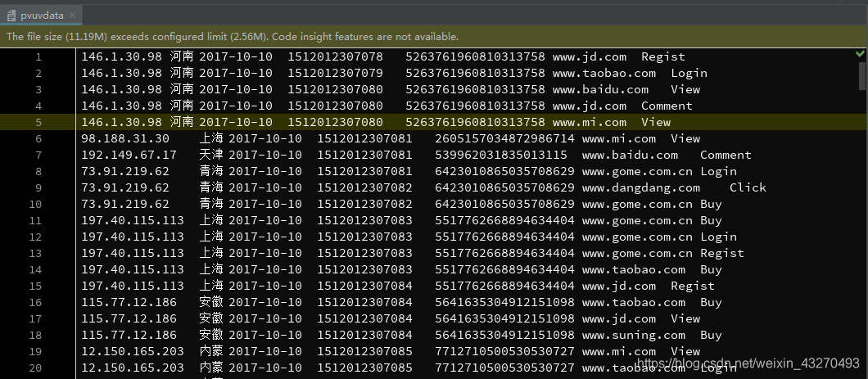868x379 pixels.
Task: Click 'www.taobao.com' on line 2
Action: (x=604, y=73)
